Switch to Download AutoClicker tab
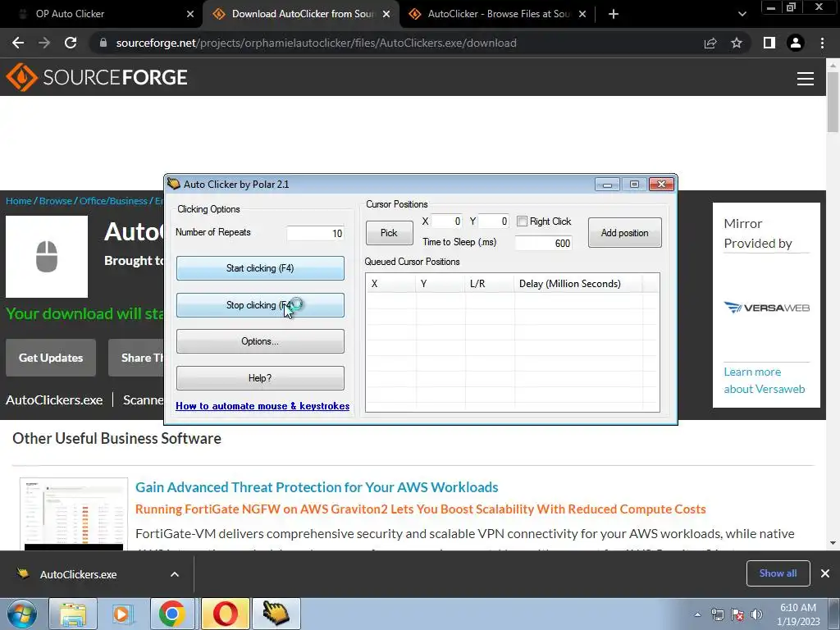This screenshot has height=630, width=840. tap(300, 14)
